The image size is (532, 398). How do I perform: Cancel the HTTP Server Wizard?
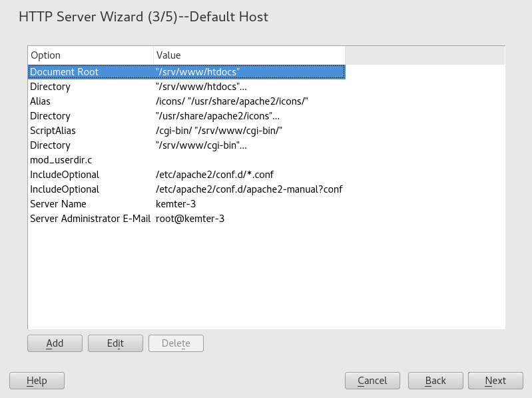372,381
